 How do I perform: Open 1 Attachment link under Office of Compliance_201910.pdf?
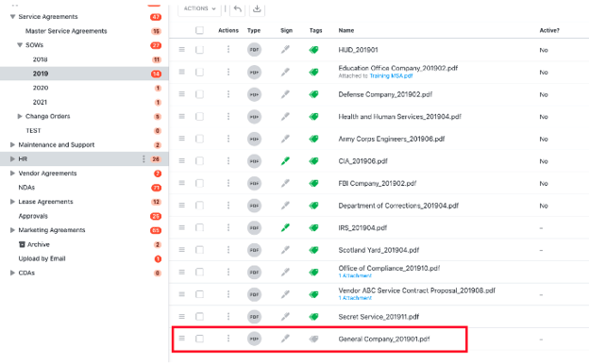355,275
